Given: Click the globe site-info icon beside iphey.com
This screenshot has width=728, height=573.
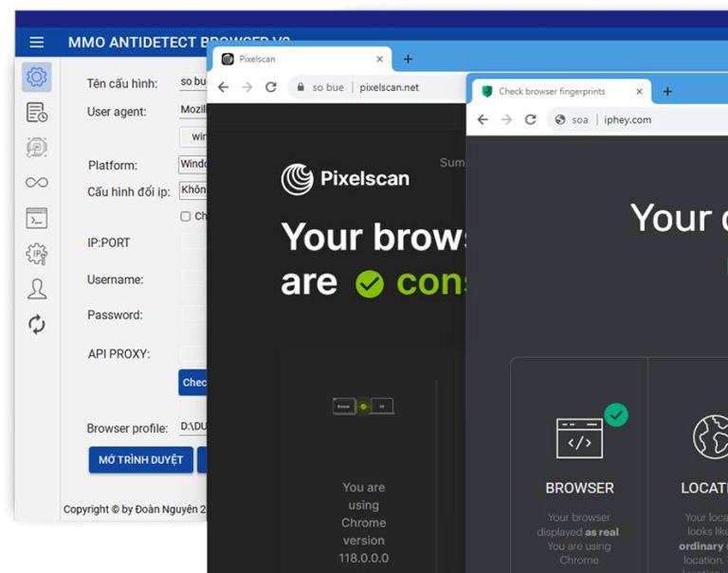Looking at the screenshot, I should coord(560,119).
